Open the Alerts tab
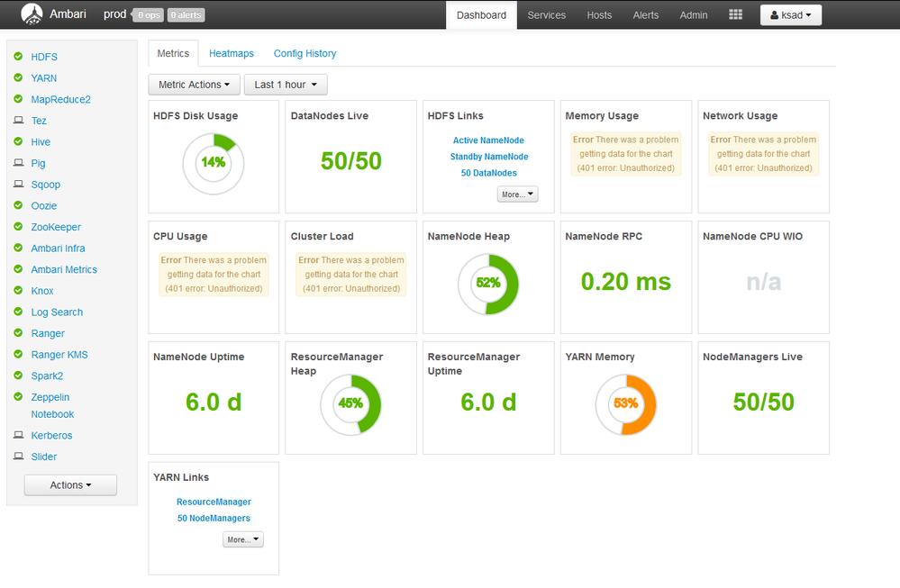Screen dimensions: 900x588 pyautogui.click(x=646, y=15)
